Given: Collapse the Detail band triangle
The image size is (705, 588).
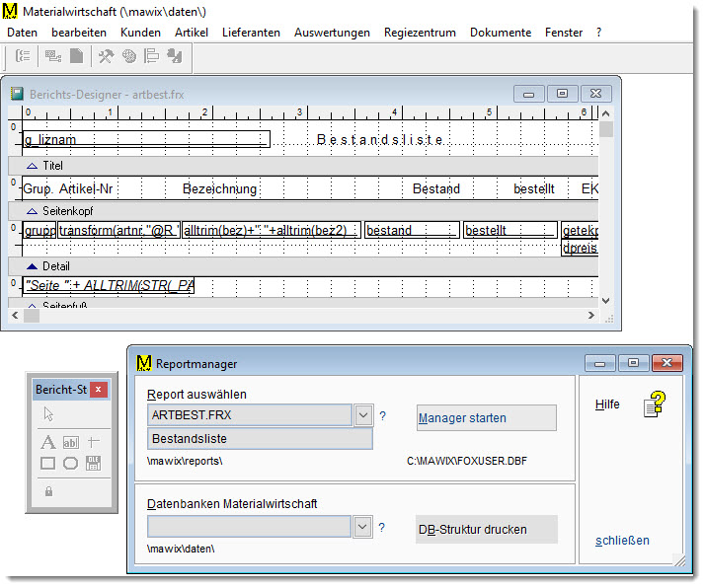Looking at the screenshot, I should (32, 266).
